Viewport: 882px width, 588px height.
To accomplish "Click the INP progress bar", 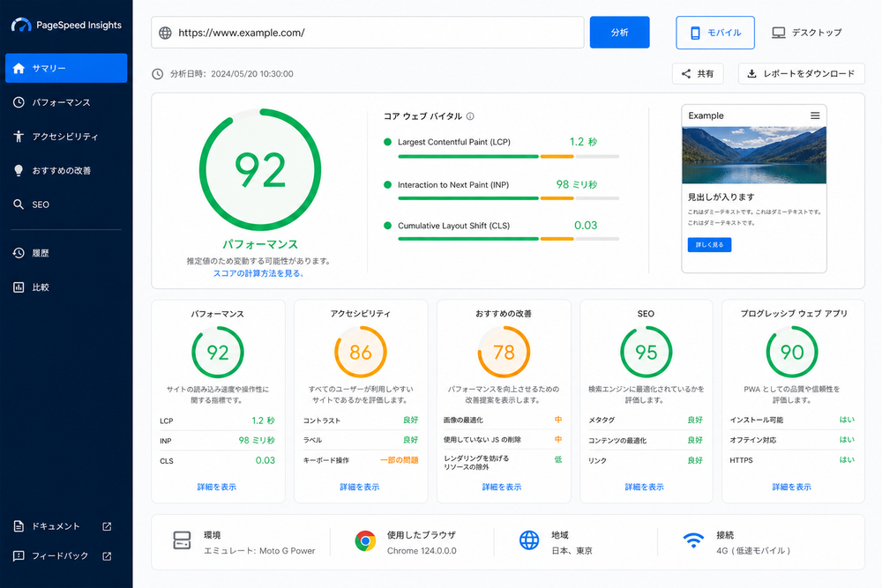I will point(509,198).
